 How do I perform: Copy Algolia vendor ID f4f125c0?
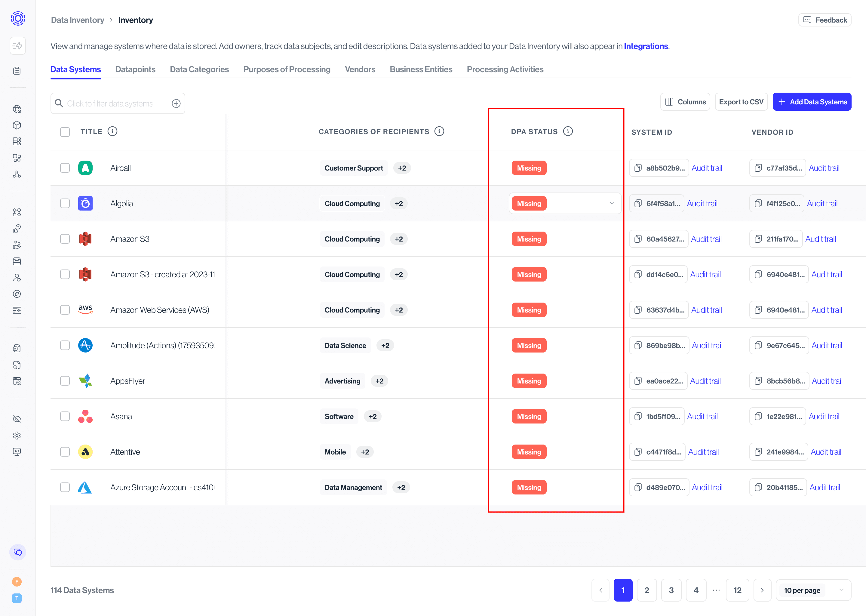coord(758,204)
